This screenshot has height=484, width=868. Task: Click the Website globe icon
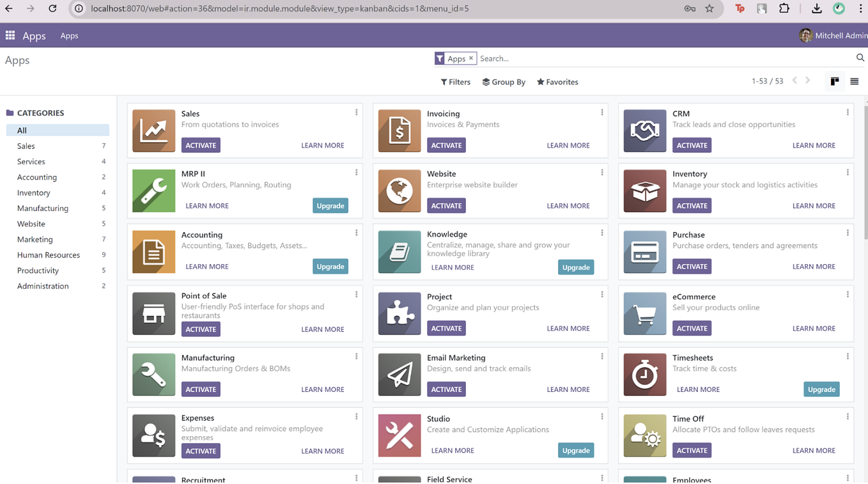tap(399, 191)
